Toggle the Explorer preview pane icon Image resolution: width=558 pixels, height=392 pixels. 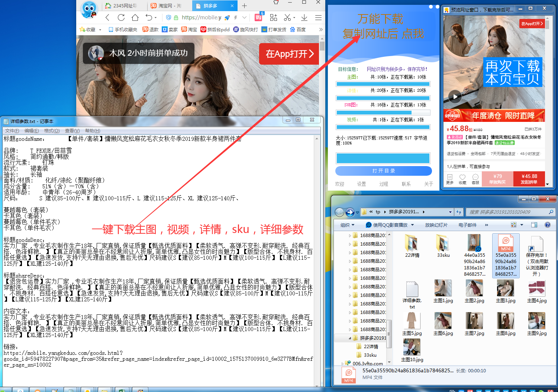pyautogui.click(x=534, y=225)
